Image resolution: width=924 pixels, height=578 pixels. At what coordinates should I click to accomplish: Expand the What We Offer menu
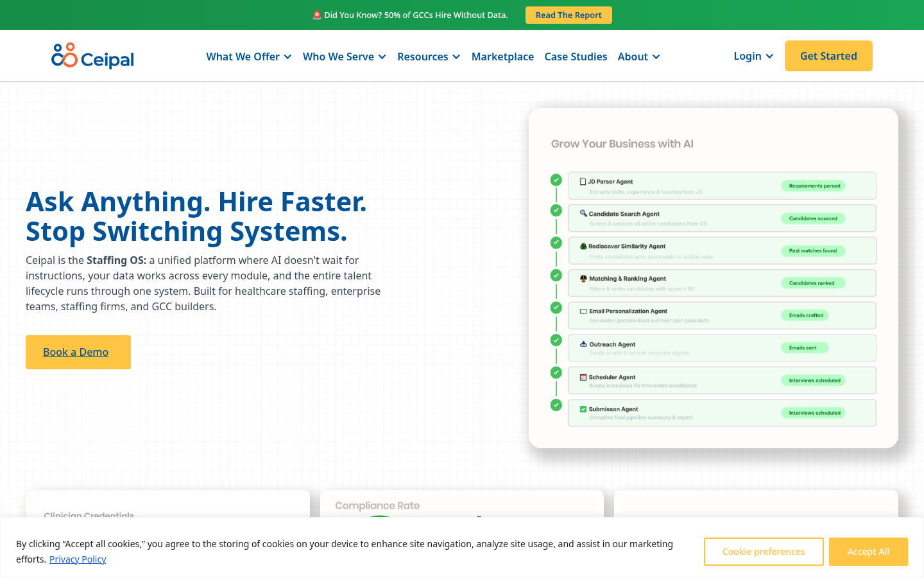coord(249,57)
